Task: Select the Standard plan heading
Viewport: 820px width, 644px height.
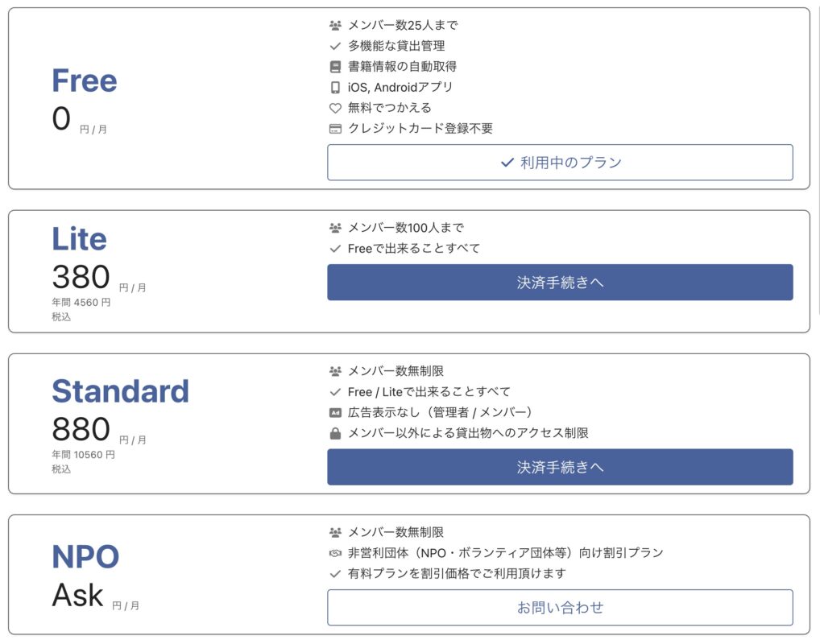Action: pos(120,391)
